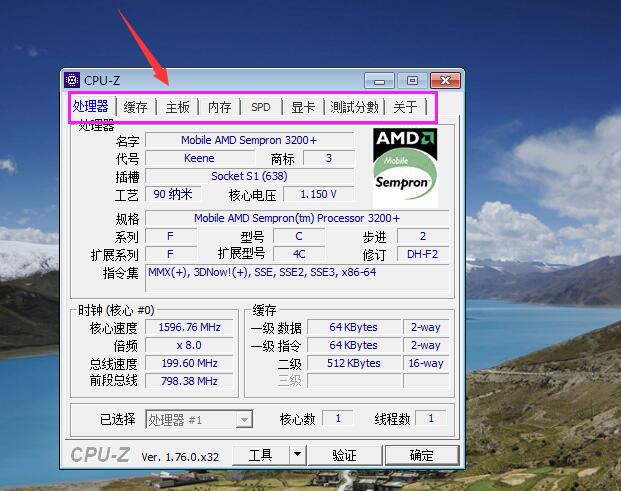
Task: Maximize the CPU-Z window
Action: coord(412,81)
